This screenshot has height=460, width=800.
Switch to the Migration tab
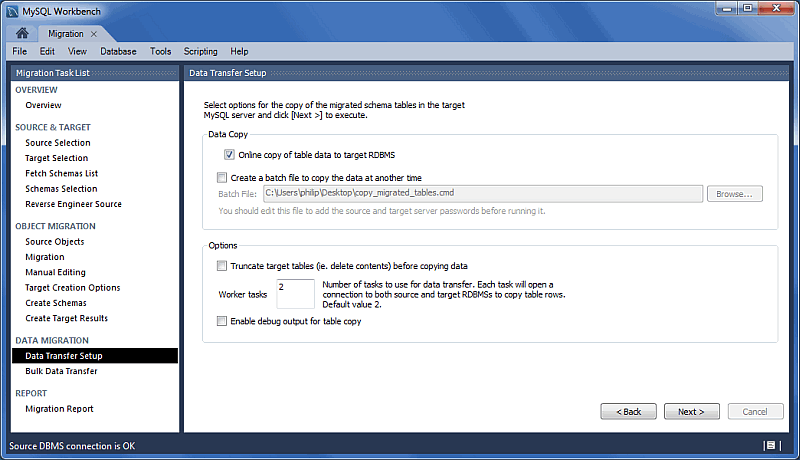click(x=66, y=34)
